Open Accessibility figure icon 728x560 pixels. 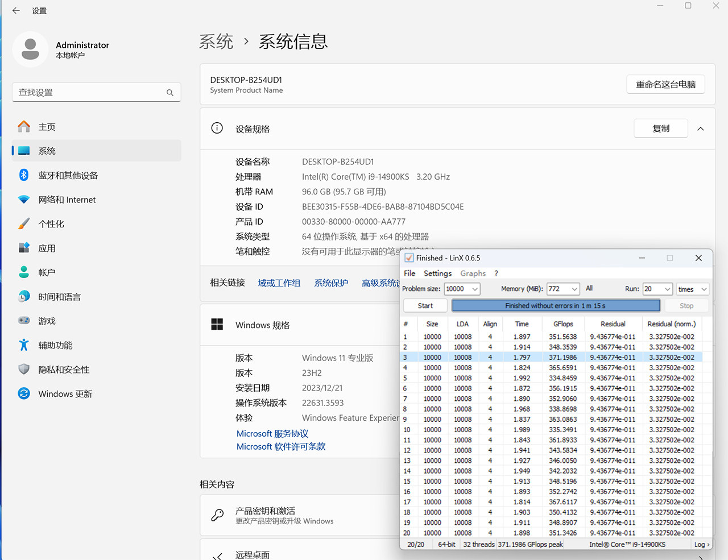pyautogui.click(x=24, y=345)
